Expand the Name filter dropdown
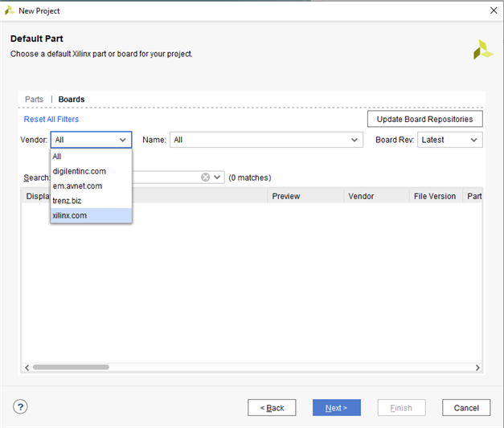The image size is (504, 428). pos(355,140)
